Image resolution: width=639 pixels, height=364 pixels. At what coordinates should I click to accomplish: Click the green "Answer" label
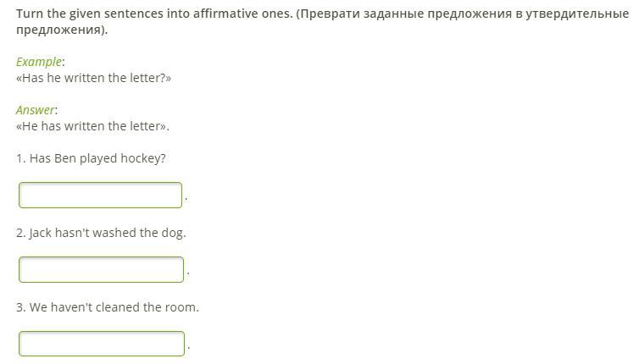coord(36,110)
